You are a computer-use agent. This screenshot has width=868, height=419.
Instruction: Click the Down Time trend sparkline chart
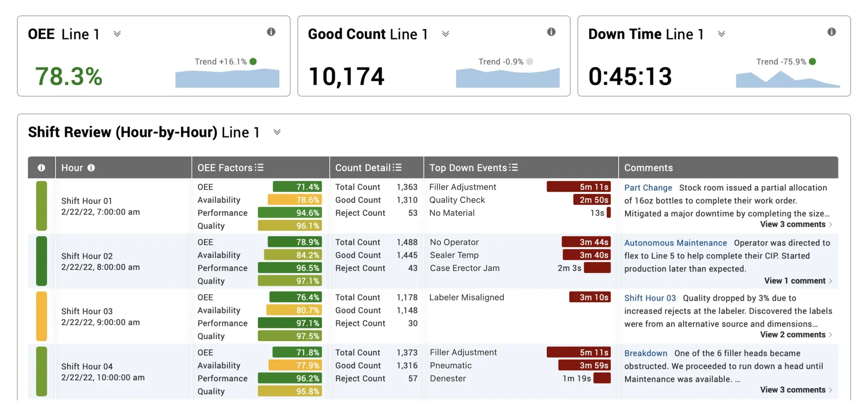(787, 79)
